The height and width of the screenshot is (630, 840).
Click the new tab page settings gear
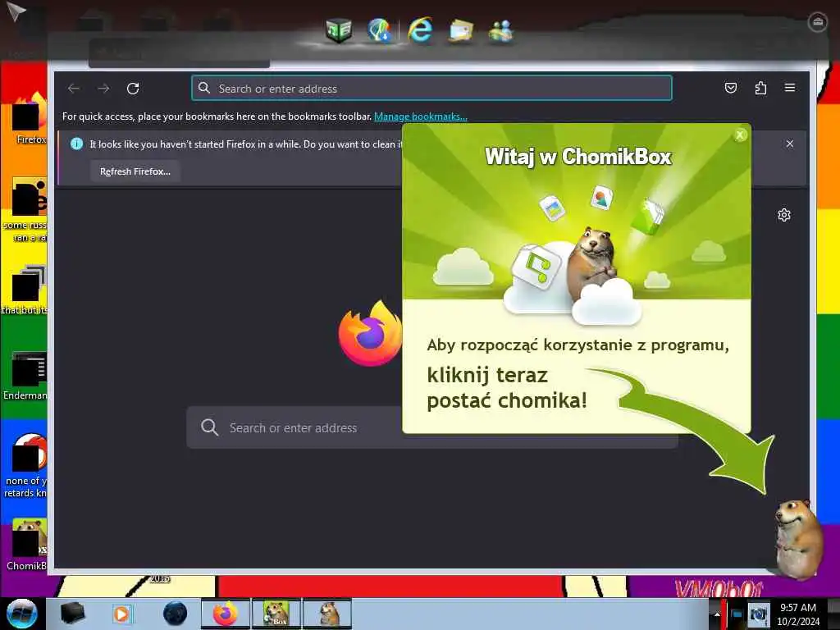783,215
